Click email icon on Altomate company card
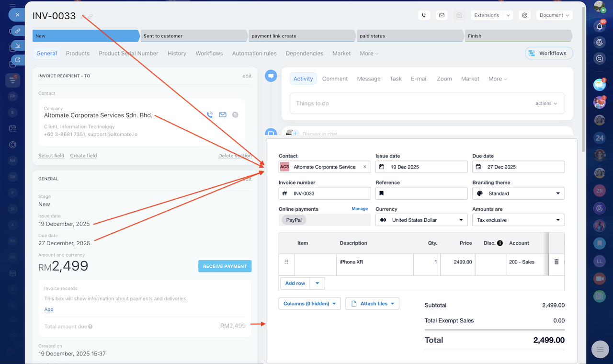The width and height of the screenshot is (613, 364). click(222, 115)
